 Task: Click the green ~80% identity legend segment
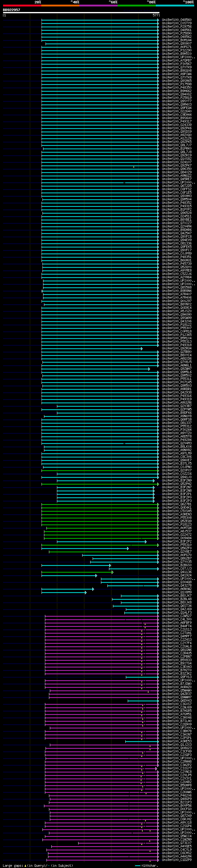tap(137, 6)
